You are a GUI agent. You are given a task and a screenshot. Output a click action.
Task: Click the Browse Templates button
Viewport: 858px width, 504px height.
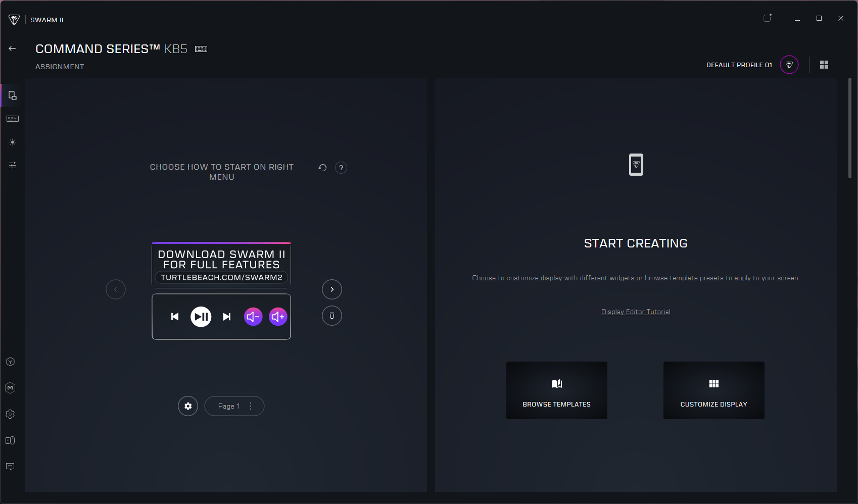click(x=557, y=390)
